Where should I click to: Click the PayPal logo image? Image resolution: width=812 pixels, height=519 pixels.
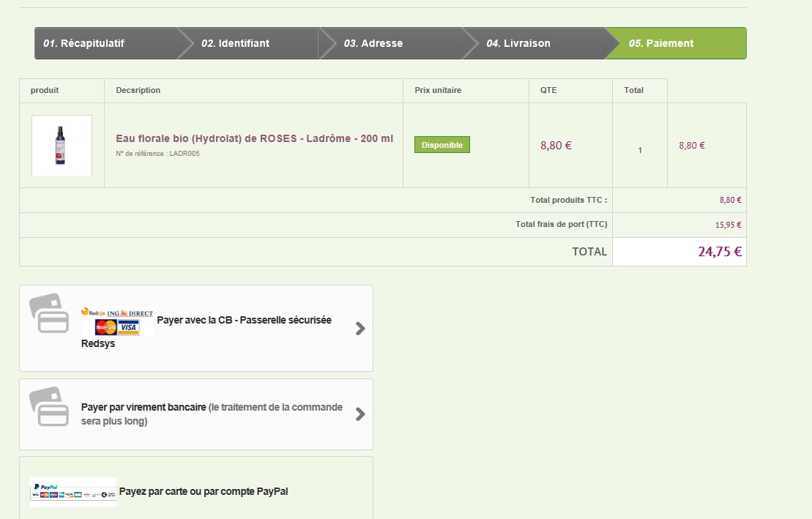pos(73,492)
